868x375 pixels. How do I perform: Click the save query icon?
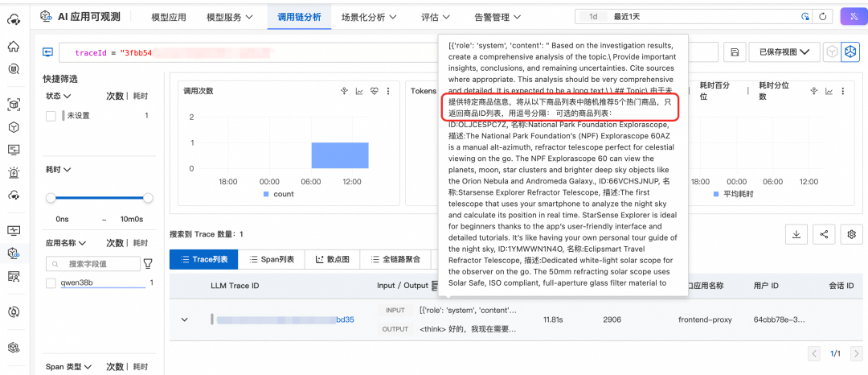pyautogui.click(x=735, y=52)
